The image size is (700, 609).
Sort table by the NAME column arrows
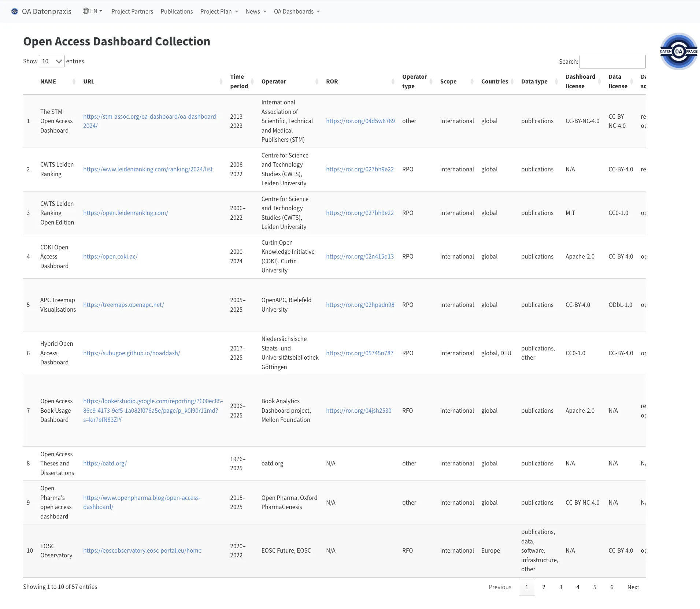click(74, 82)
